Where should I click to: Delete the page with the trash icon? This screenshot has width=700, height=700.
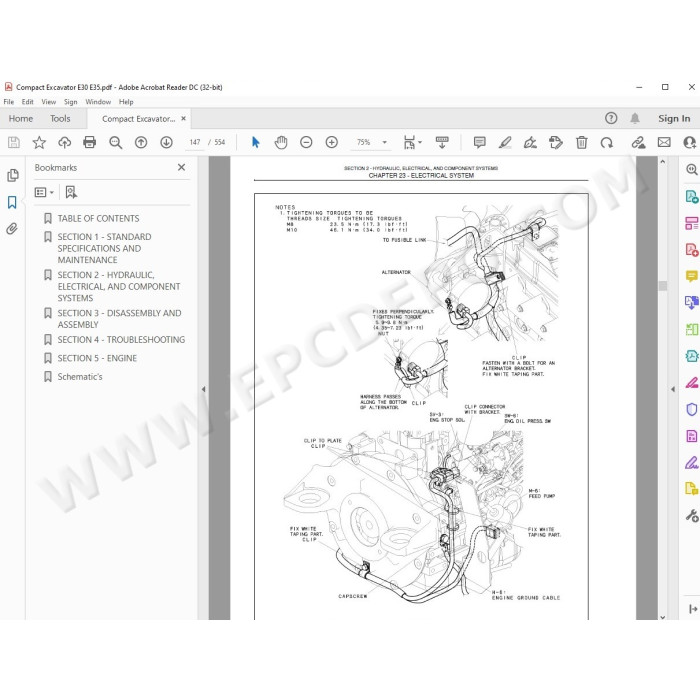pyautogui.click(x=581, y=142)
